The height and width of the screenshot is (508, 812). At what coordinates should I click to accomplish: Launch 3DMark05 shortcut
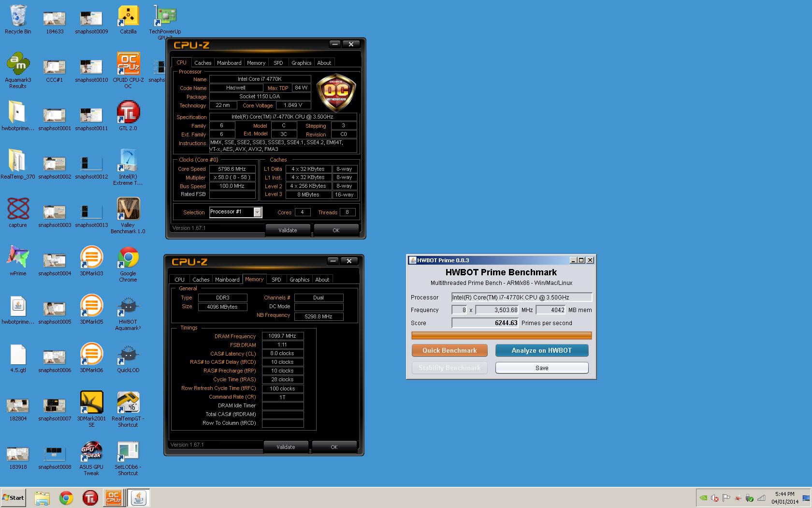(91, 310)
